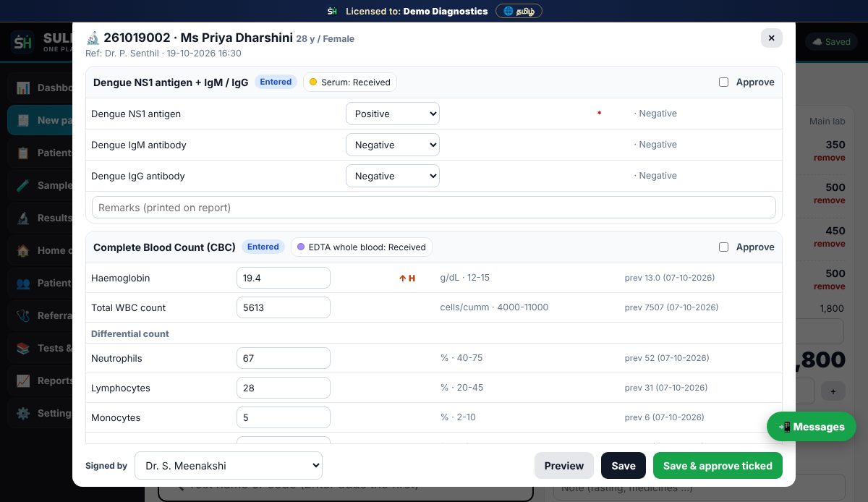Click the Serum: Received sample badge
The image size is (868, 502).
(350, 82)
